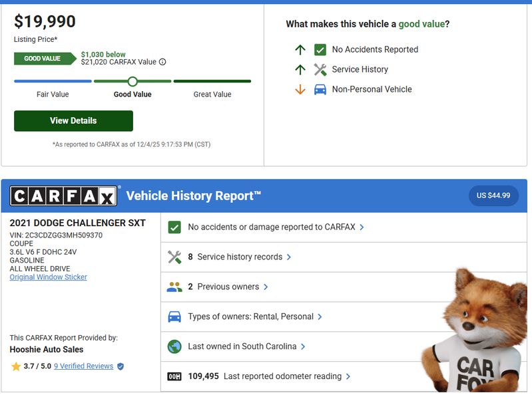Click the US $44.99 price button
Image resolution: width=532 pixels, height=399 pixels.
tap(493, 196)
